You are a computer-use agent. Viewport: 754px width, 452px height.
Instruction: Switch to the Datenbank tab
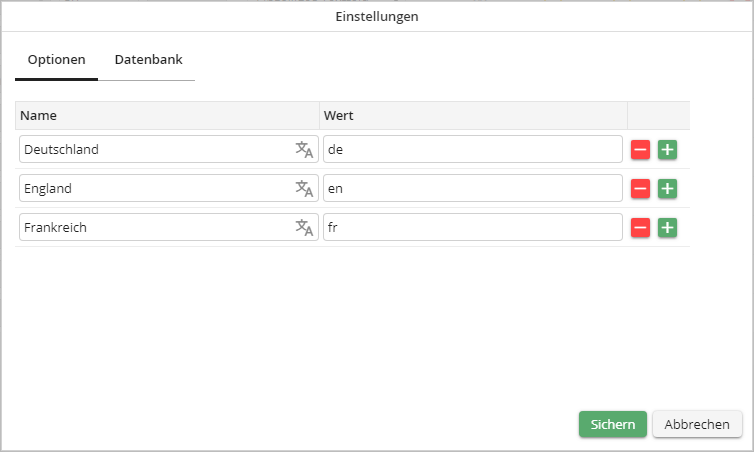click(148, 60)
